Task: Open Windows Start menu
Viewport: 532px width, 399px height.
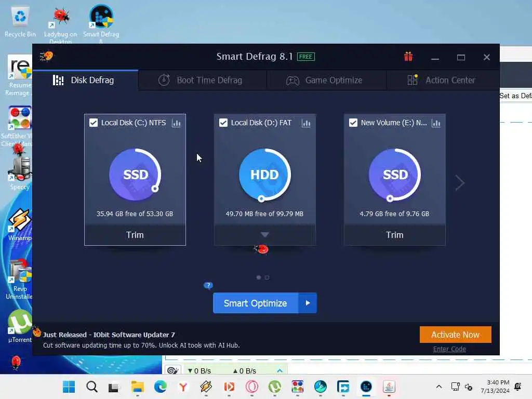Action: pyautogui.click(x=69, y=387)
